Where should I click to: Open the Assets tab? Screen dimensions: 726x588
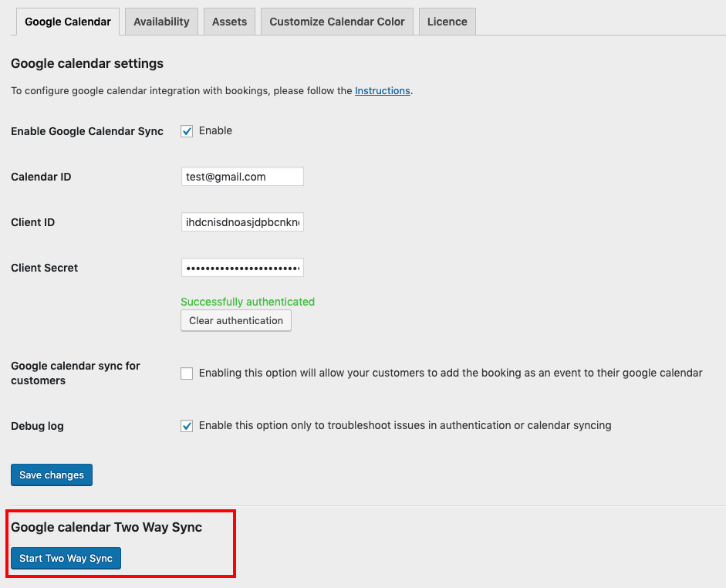coord(229,22)
